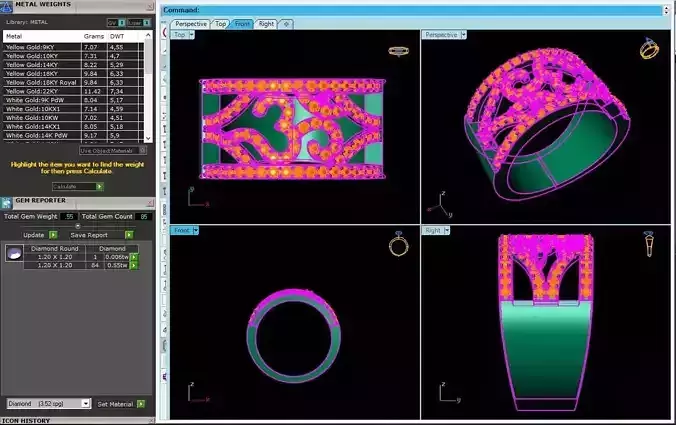
Task: Open the command line history arrow
Action: 667,10
